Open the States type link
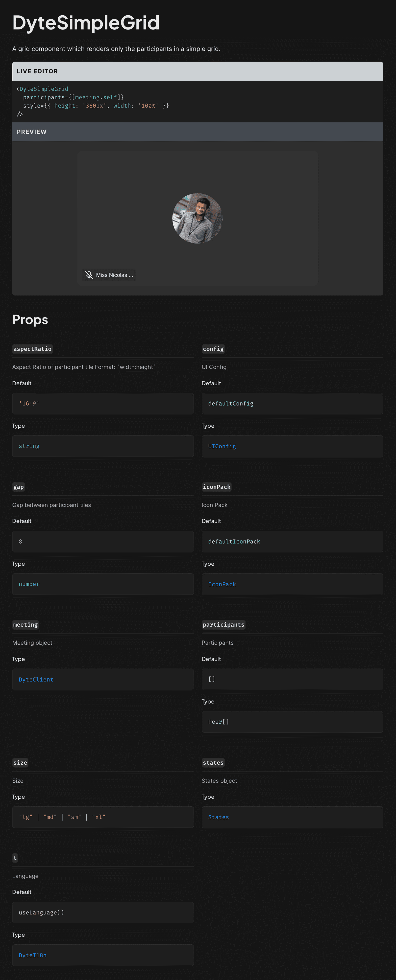396x980 pixels. (x=218, y=817)
